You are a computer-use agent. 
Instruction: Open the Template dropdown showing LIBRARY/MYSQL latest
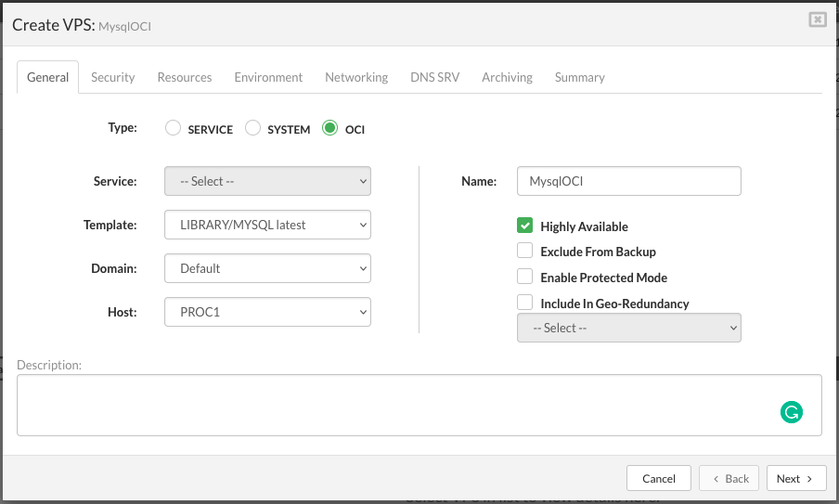coord(267,225)
